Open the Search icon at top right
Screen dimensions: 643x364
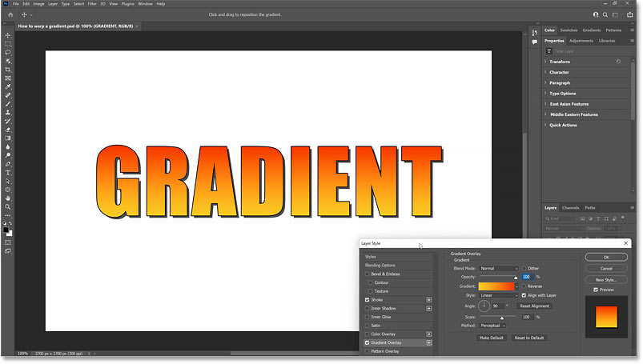click(605, 14)
